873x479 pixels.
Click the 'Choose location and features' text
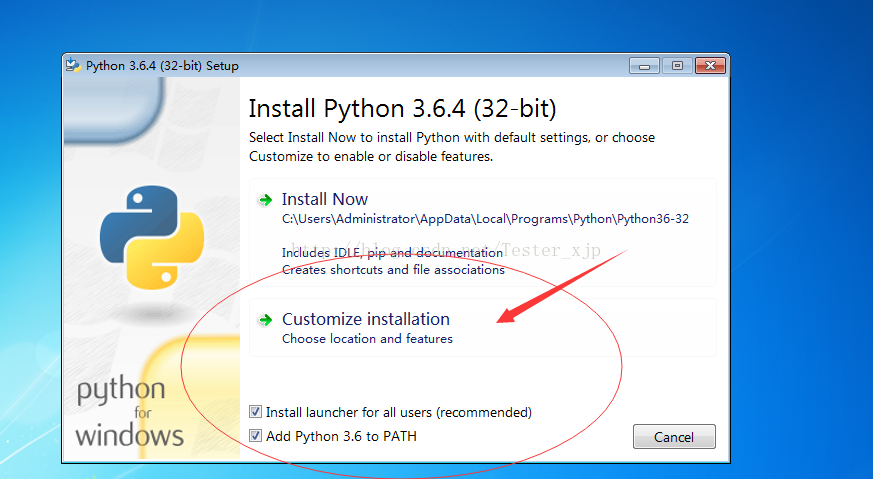point(367,339)
